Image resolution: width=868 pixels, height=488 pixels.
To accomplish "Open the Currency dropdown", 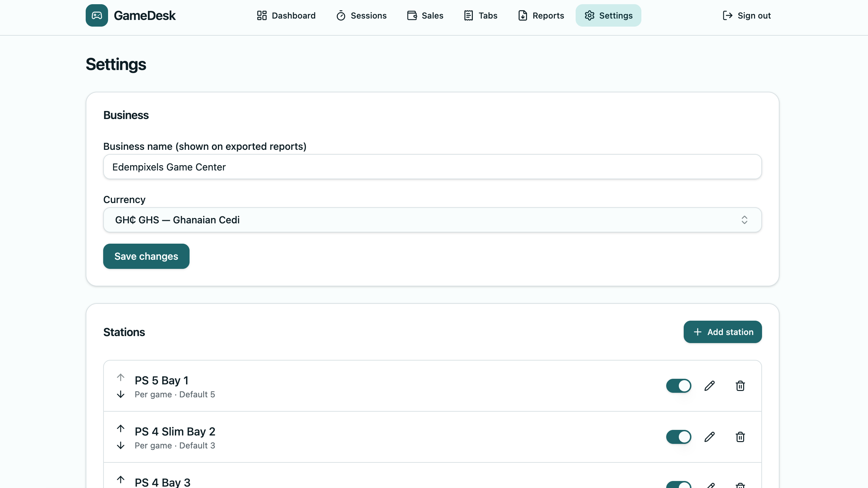I will [432, 220].
